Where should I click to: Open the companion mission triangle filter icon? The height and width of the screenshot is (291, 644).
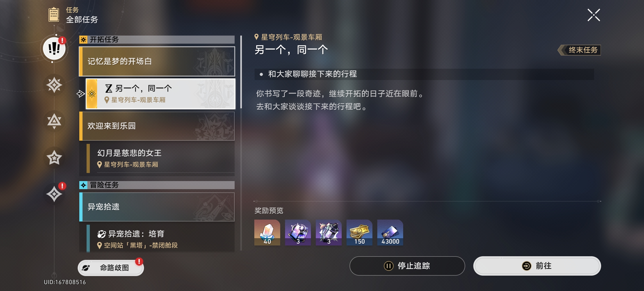tap(54, 121)
